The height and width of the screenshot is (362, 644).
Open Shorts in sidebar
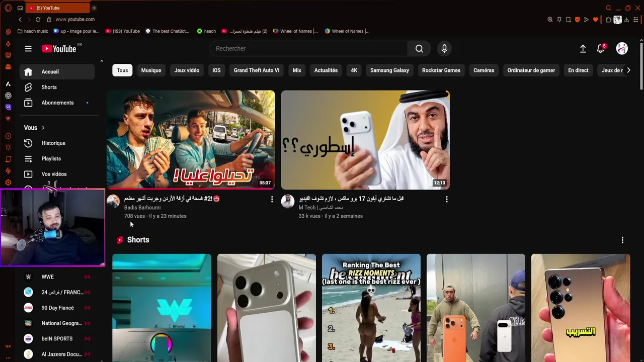pyautogui.click(x=57, y=87)
